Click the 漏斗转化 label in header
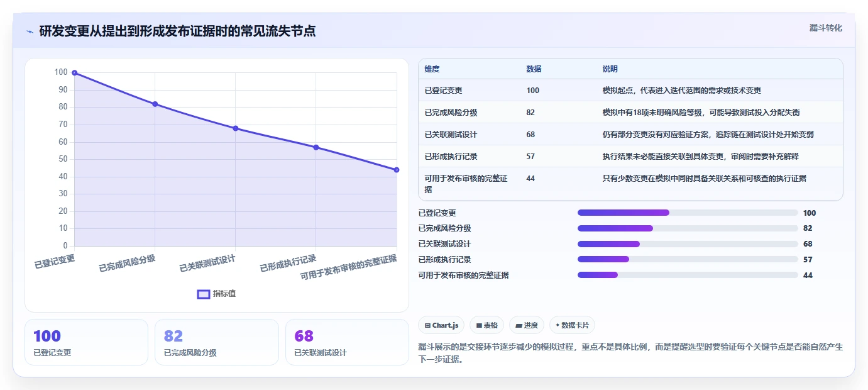 (825, 28)
